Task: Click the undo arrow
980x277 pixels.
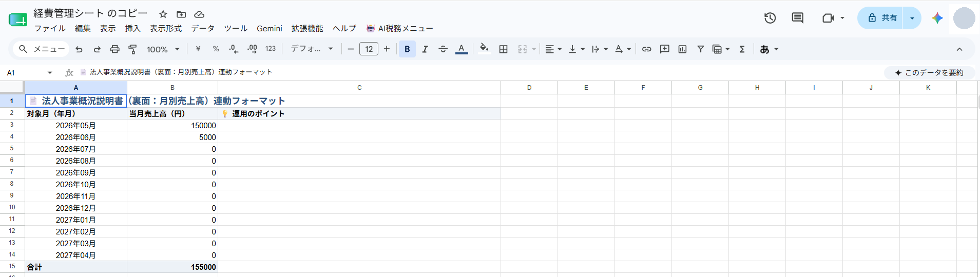Action: [x=79, y=49]
